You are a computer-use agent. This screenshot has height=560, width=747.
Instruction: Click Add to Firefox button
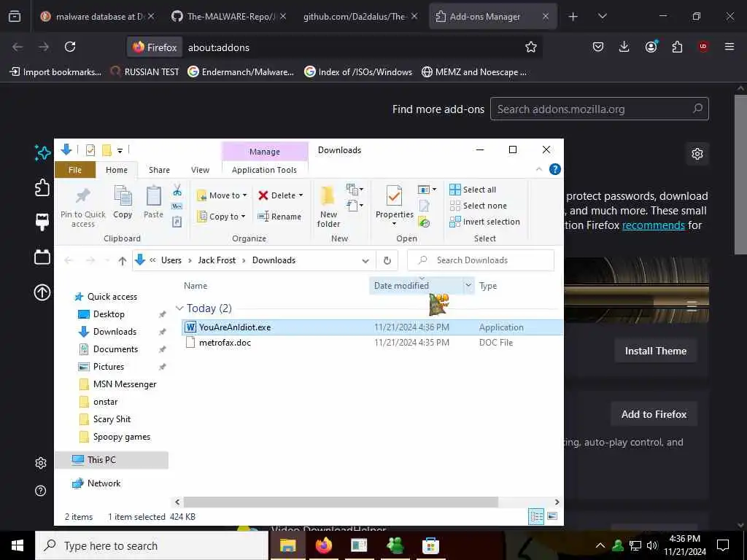[x=654, y=414]
